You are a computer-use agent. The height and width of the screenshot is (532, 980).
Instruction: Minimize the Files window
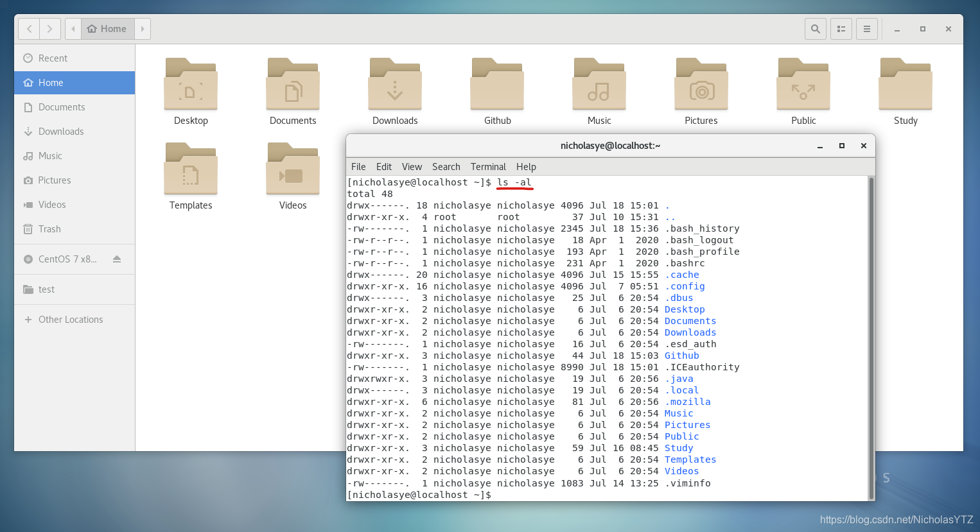897,29
